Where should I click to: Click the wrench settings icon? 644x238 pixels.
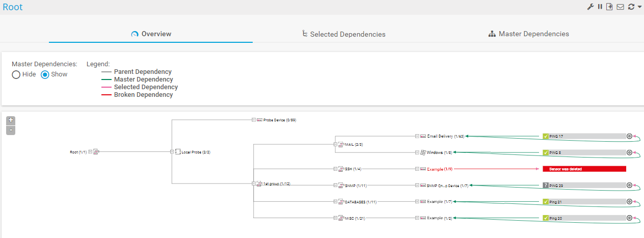coord(591,7)
